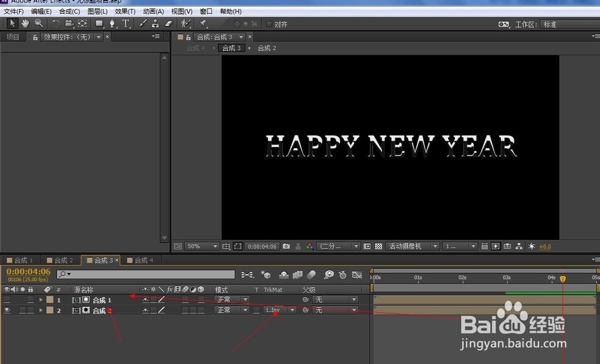
Task: Enable the 对齐 snapping checkbox
Action: pyautogui.click(x=269, y=24)
